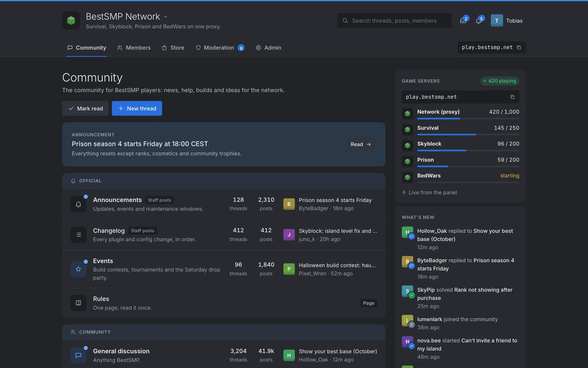
Task: Click the Announcements bell forum icon
Action: point(78,204)
